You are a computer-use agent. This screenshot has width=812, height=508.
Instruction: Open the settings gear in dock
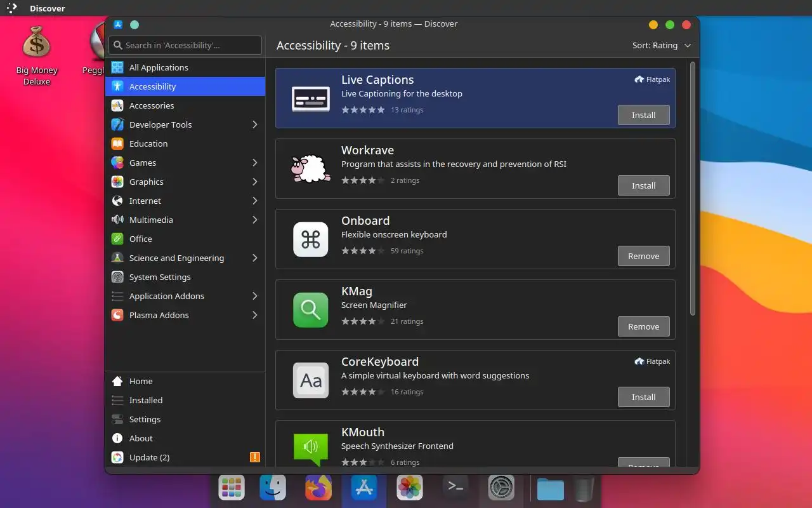(x=501, y=488)
